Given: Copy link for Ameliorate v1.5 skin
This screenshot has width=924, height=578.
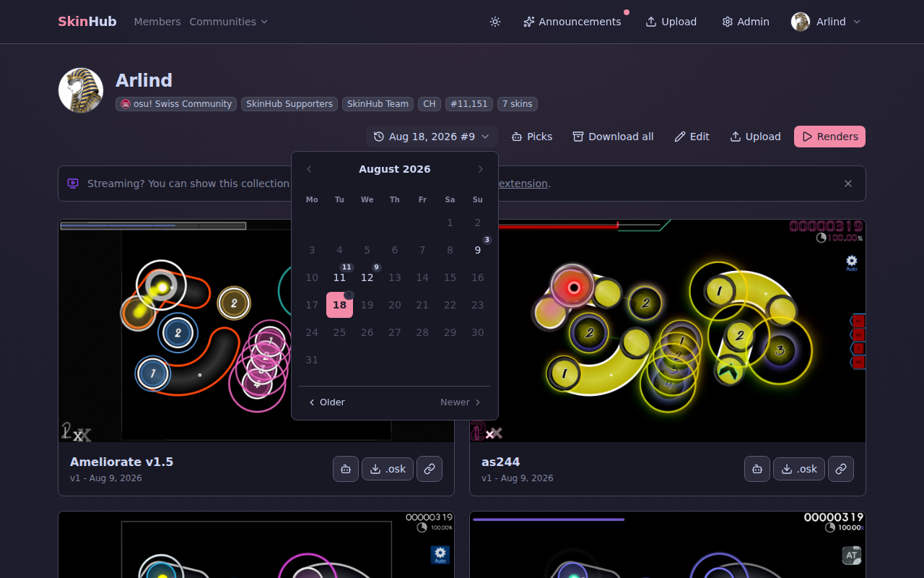Looking at the screenshot, I should pyautogui.click(x=430, y=469).
